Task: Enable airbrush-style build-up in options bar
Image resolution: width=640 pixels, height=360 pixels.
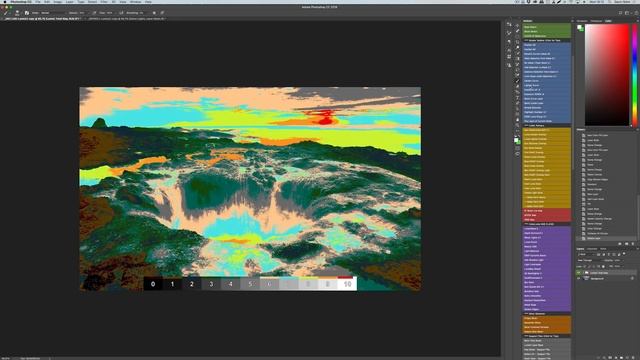Action: click(x=121, y=13)
